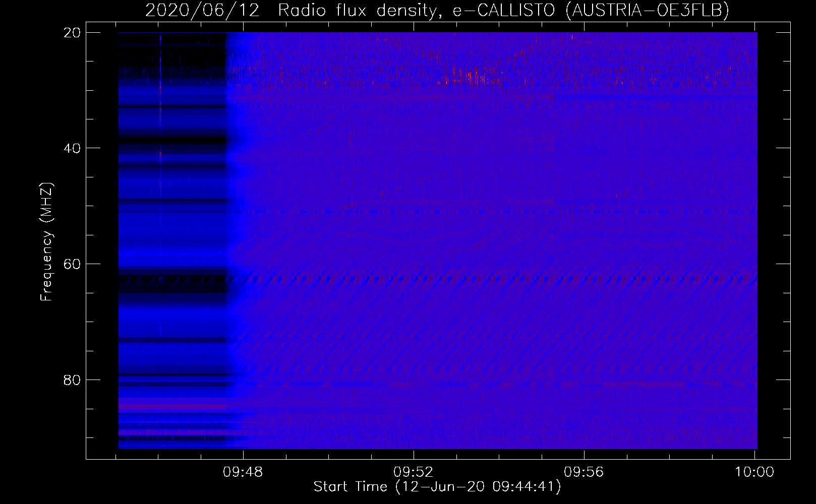Click the frequency tick label "40"
The width and height of the screenshot is (816, 504).
point(72,148)
